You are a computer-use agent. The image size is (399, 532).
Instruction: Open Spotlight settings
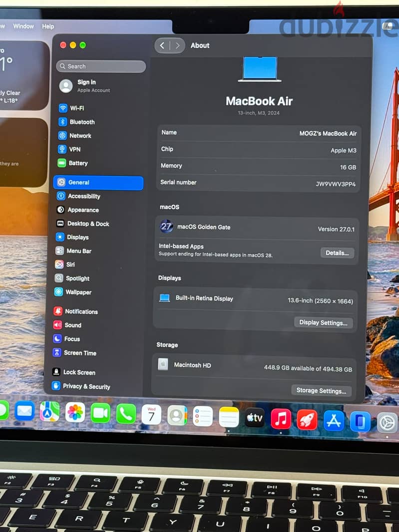pyautogui.click(x=72, y=278)
